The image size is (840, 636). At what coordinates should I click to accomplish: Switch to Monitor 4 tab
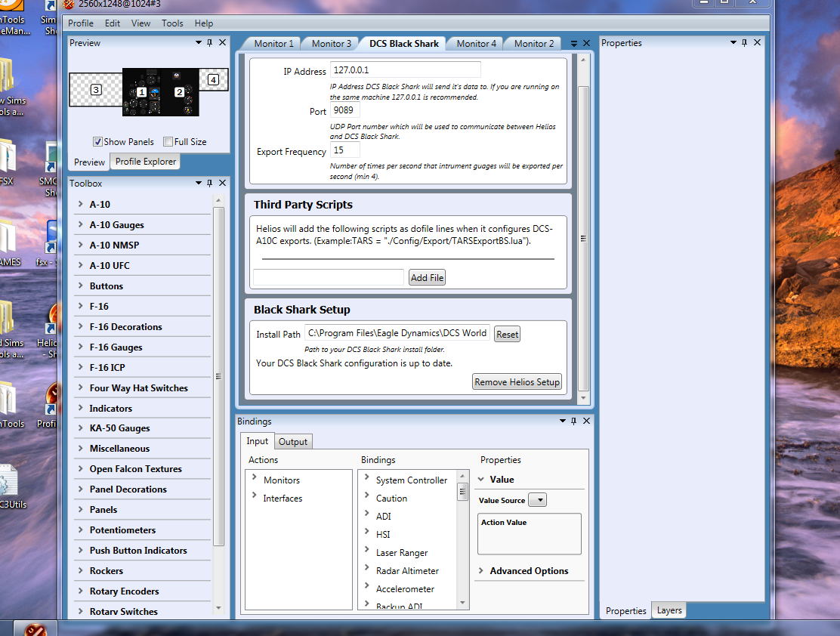pos(476,43)
